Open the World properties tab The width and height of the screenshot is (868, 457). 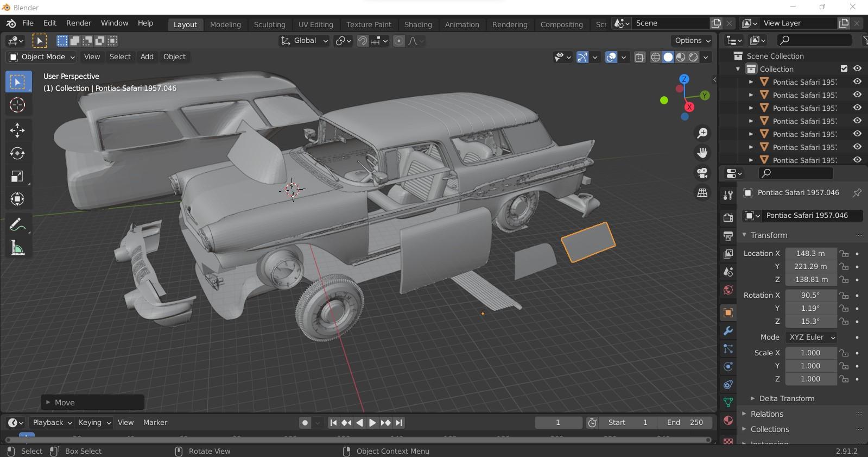pos(728,290)
